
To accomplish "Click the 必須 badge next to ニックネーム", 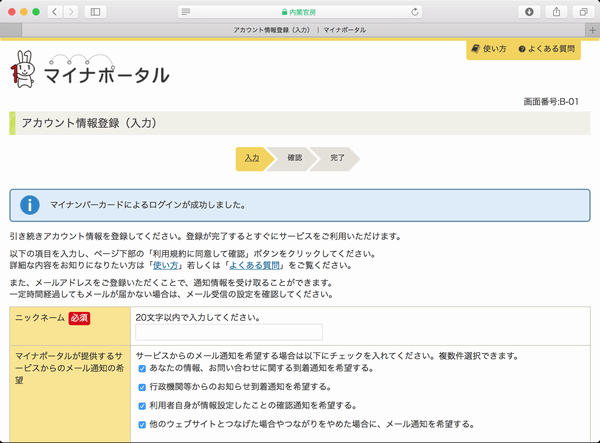I will [79, 318].
